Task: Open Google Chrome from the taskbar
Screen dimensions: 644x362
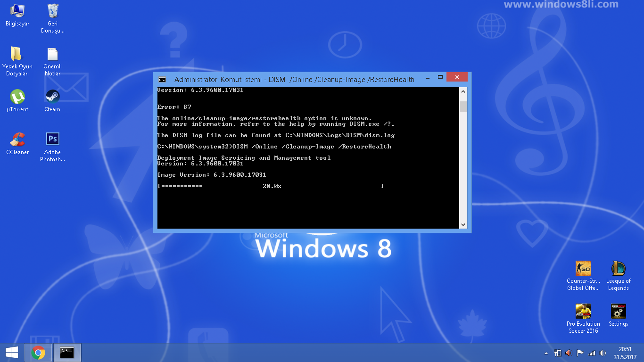Action: 38,353
